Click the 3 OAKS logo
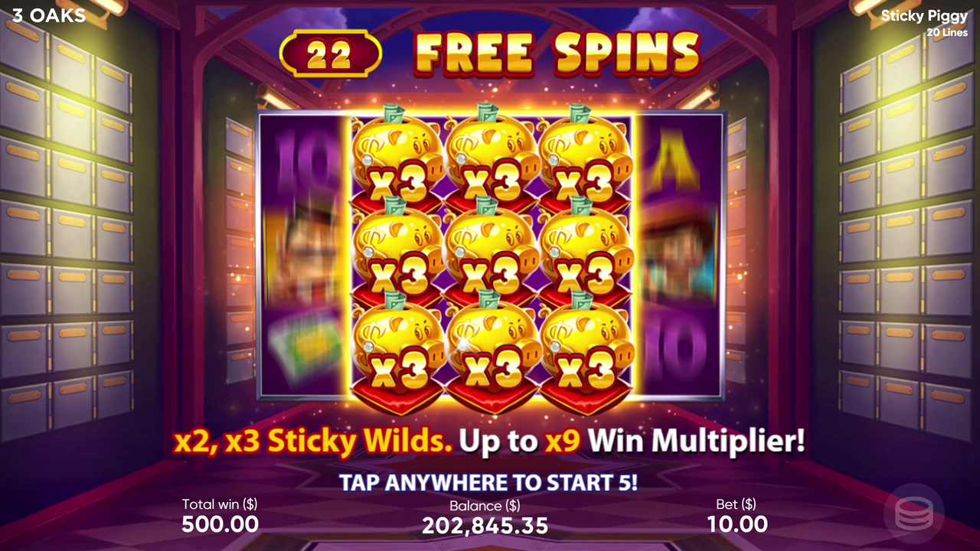This screenshot has height=551, width=980. point(49,15)
